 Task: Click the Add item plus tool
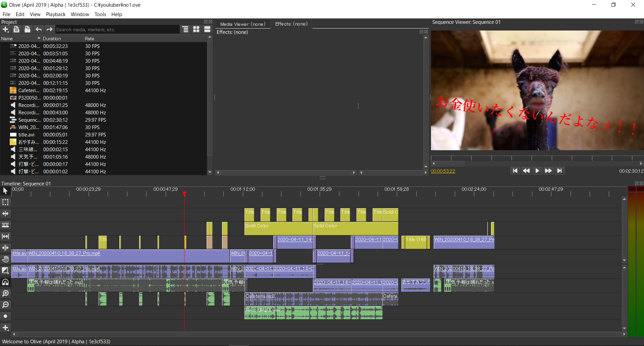point(5,328)
